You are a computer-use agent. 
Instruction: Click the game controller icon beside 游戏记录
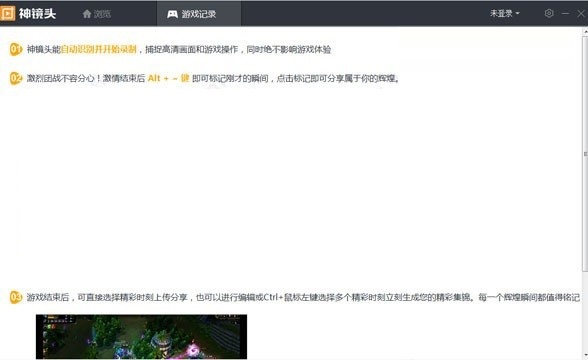(172, 14)
